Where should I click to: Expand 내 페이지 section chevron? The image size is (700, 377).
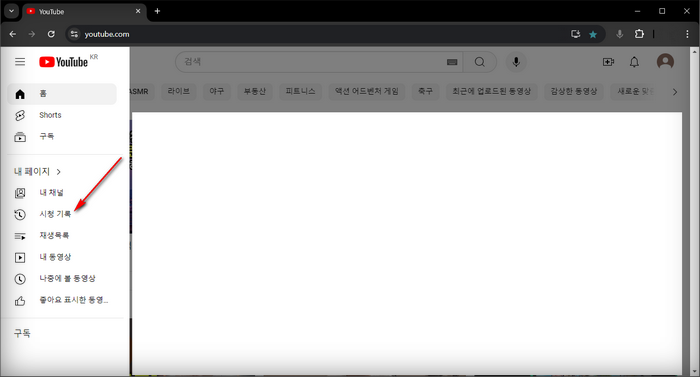[58, 172]
